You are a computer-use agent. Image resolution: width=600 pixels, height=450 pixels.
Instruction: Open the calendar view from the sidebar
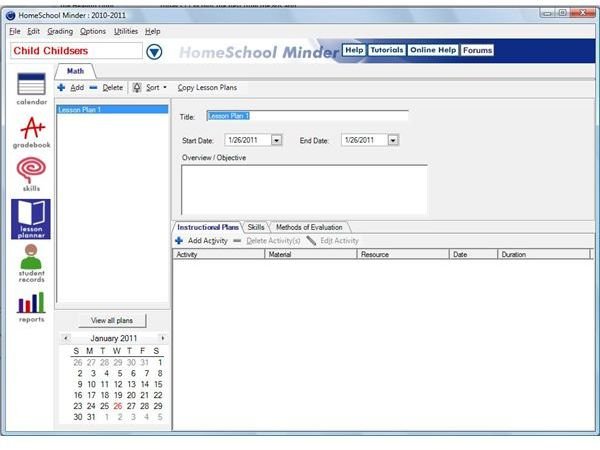tap(31, 89)
